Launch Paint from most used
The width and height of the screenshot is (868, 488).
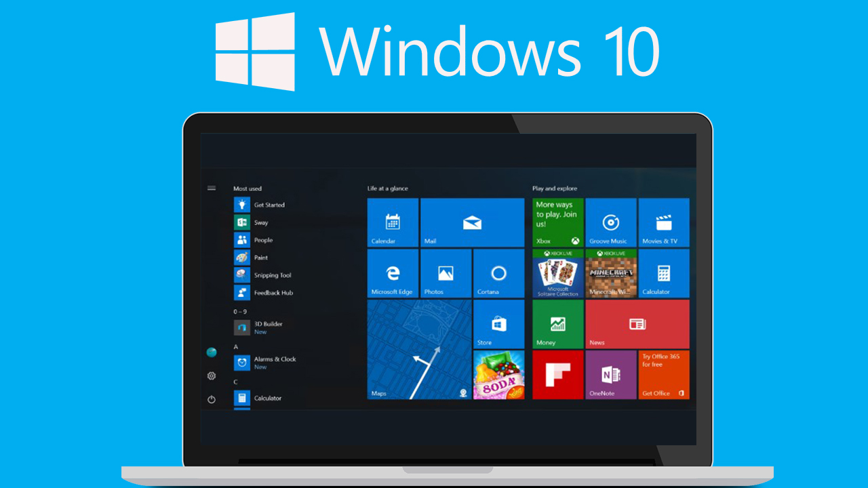tap(252, 258)
